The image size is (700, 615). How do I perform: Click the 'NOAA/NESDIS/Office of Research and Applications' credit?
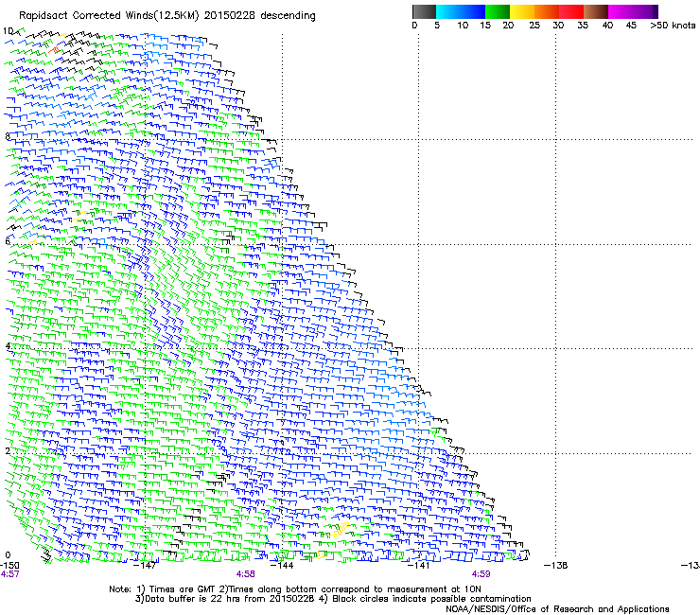point(557,609)
